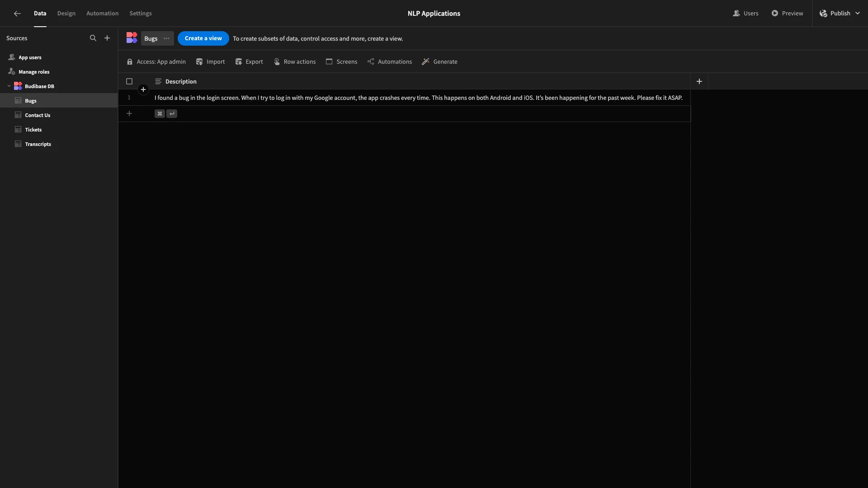Toggle the select all rows checkbox
The image size is (868, 488).
[129, 81]
